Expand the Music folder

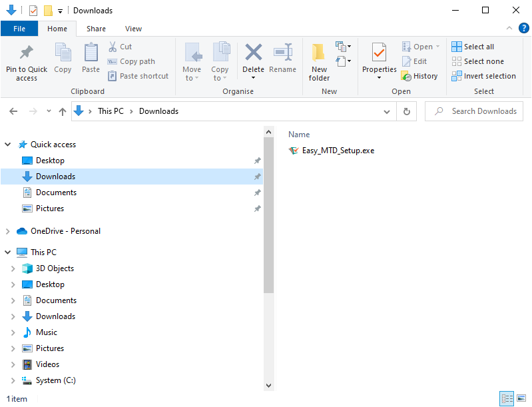coord(13,332)
